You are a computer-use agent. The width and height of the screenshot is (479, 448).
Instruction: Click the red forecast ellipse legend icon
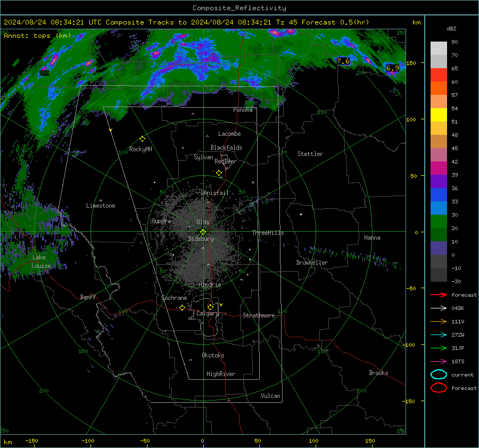439,388
